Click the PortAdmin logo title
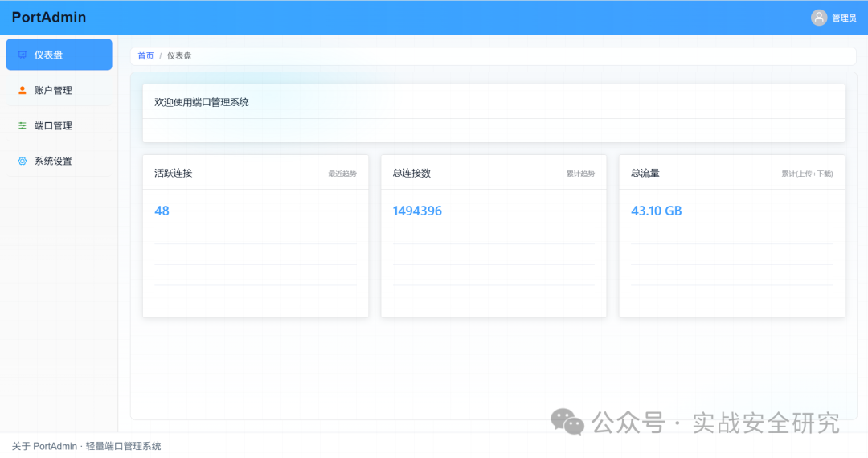The width and height of the screenshot is (868, 458). 49,18
